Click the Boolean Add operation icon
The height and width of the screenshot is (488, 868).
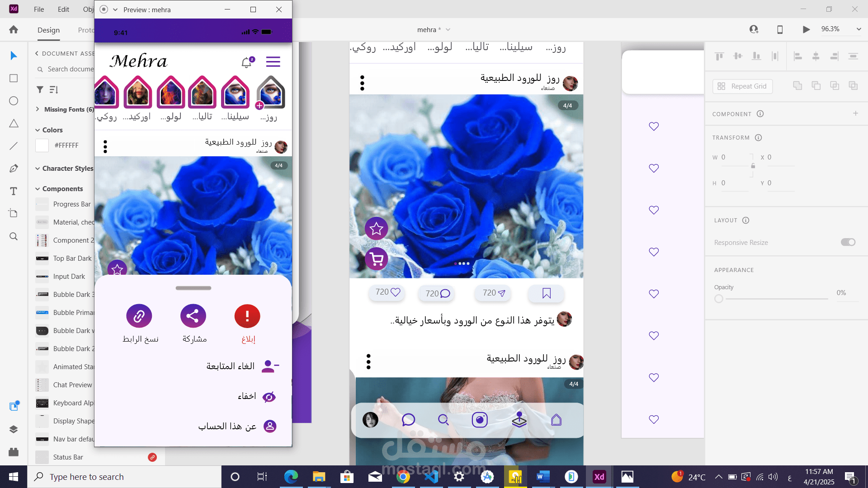[797, 86]
